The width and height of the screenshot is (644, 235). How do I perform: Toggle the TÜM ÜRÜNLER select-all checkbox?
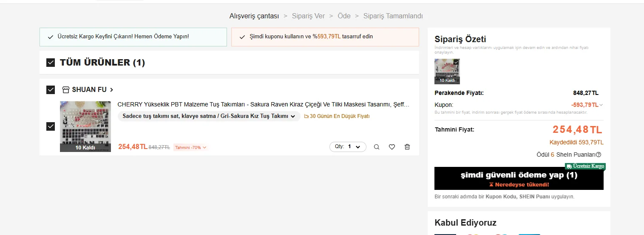point(51,63)
